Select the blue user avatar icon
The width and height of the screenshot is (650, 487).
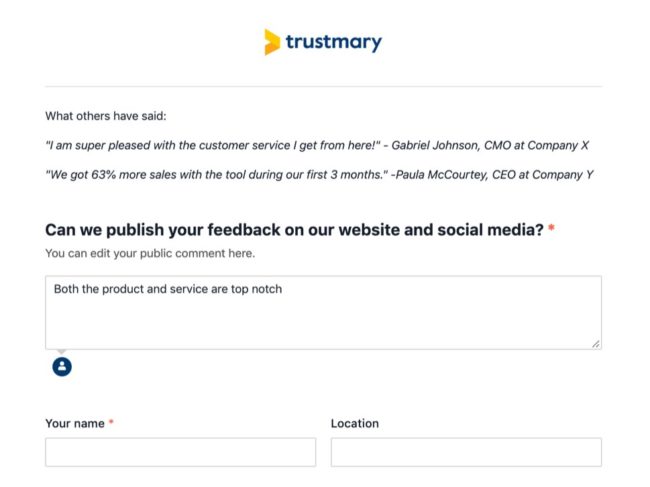(62, 367)
